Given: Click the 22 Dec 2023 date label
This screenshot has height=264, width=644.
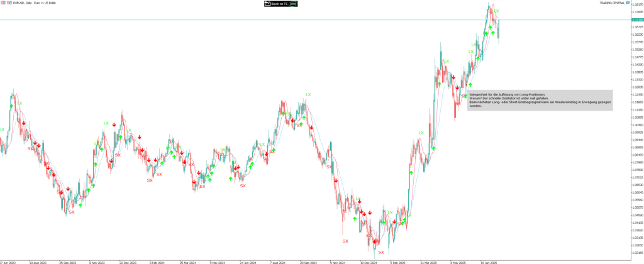Looking at the screenshot, I should pos(127,261).
